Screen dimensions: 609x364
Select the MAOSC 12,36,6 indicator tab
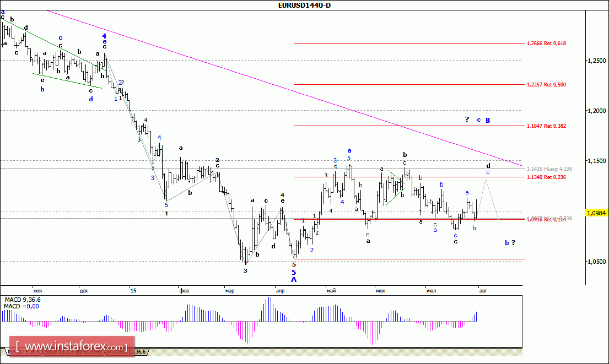coord(126,352)
